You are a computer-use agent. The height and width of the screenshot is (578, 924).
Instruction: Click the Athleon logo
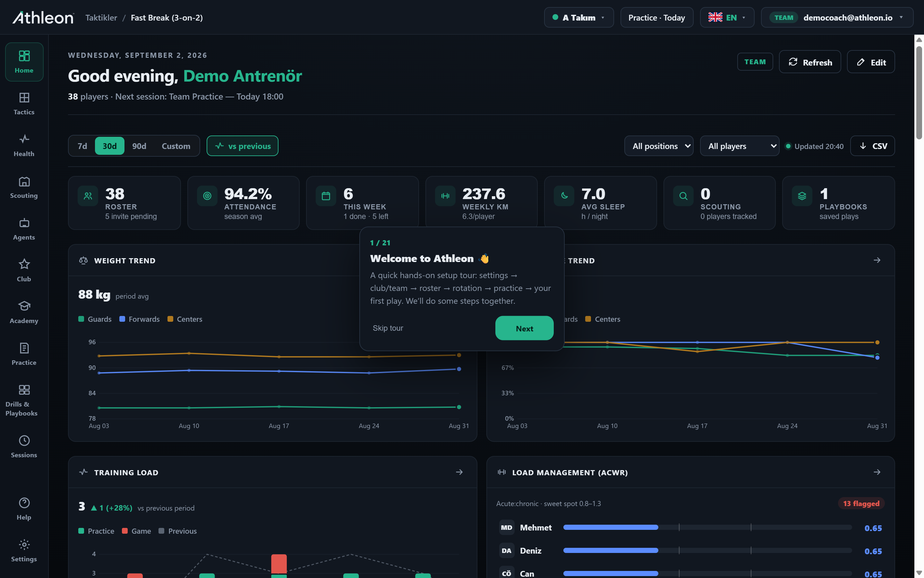click(x=43, y=18)
